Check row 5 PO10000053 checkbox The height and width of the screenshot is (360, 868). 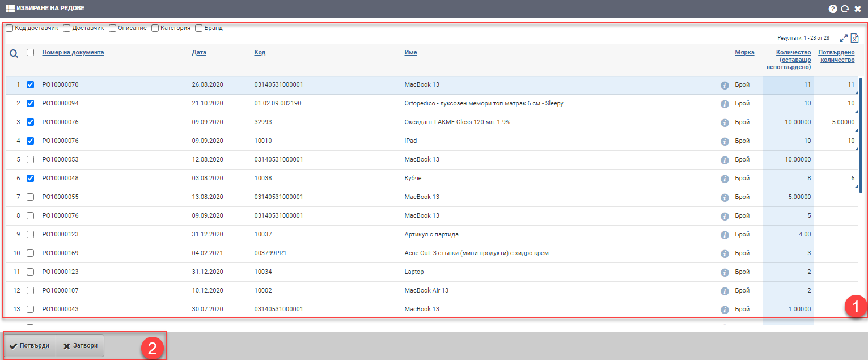pyautogui.click(x=31, y=159)
